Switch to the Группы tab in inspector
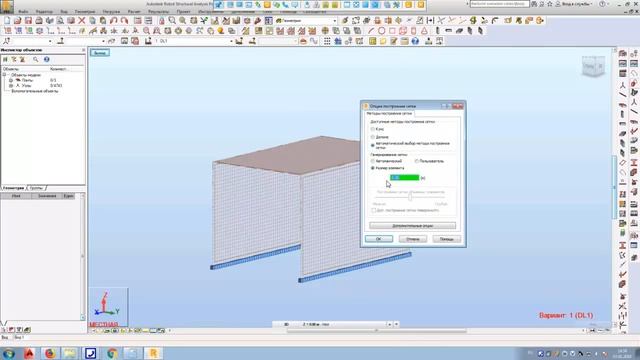 tap(36, 188)
